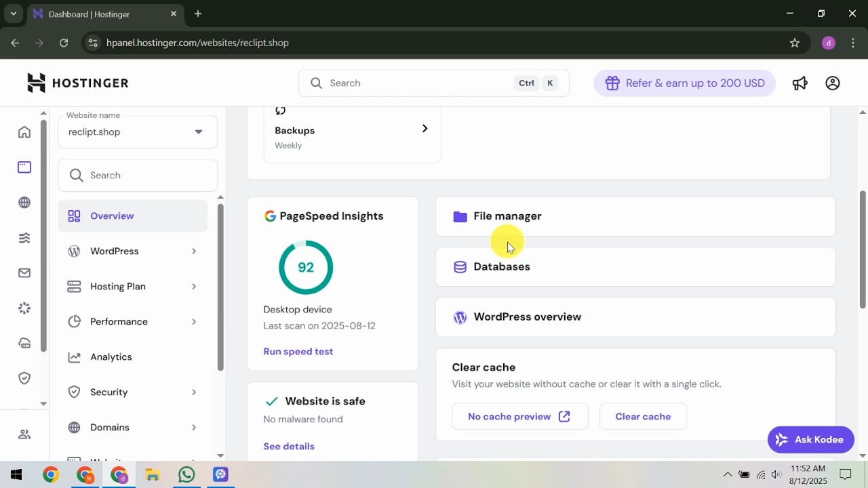Open Databases
This screenshot has width=868, height=488.
pyautogui.click(x=635, y=267)
